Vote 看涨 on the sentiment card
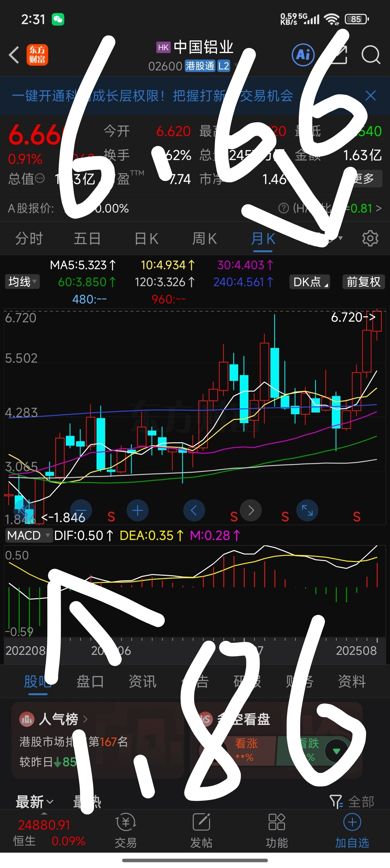 click(246, 751)
